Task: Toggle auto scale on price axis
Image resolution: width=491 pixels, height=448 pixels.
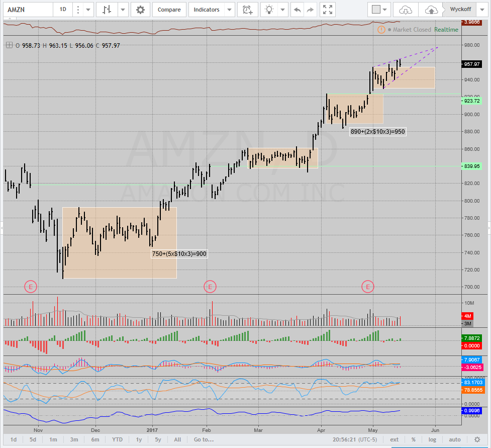Action: coord(454,439)
